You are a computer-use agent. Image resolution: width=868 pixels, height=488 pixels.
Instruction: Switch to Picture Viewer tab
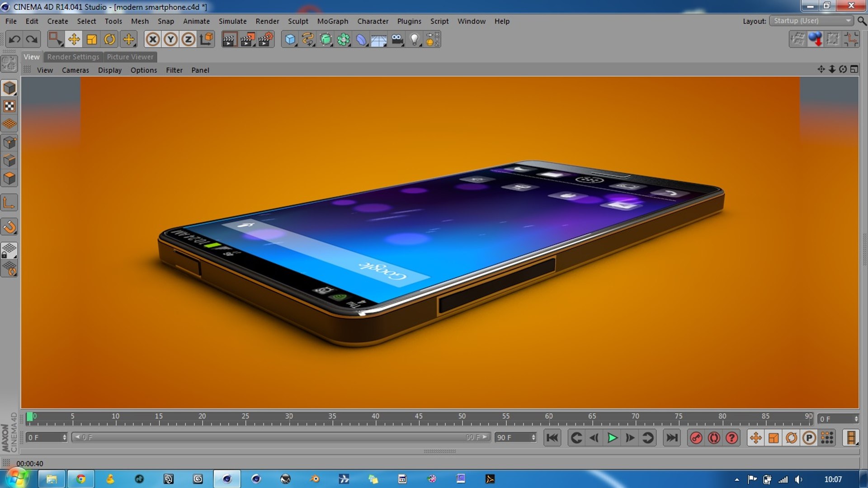coord(130,57)
